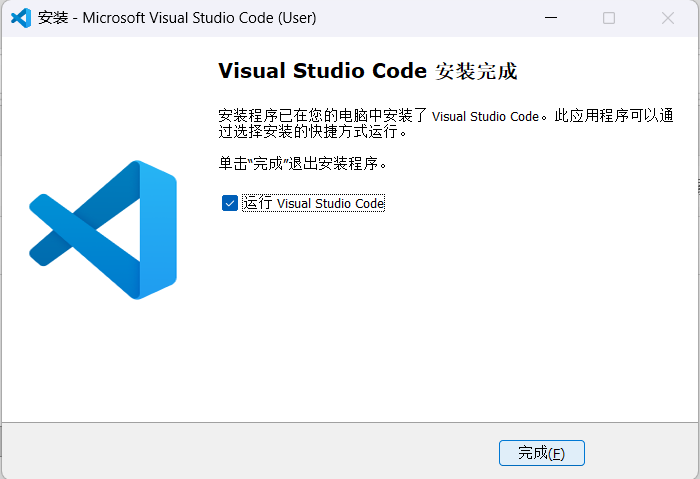The image size is (700, 479).
Task: Click the 完成(F) button
Action: (x=542, y=453)
